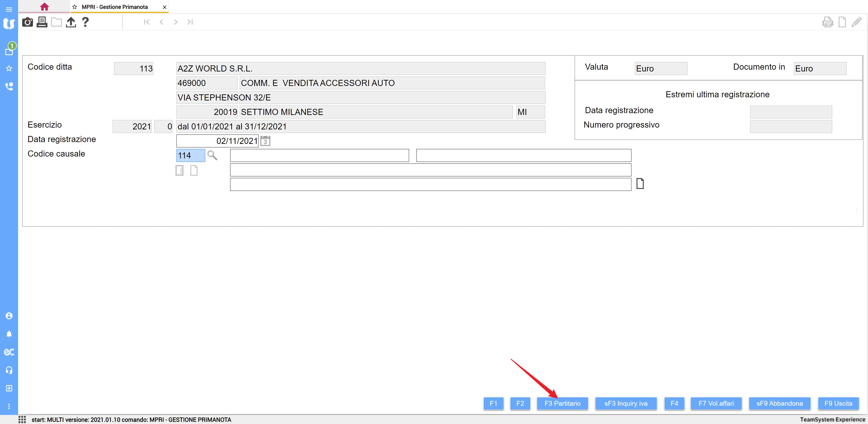Select the MPRI - Gestione Primanota tab
The image size is (868, 424).
pyautogui.click(x=115, y=7)
